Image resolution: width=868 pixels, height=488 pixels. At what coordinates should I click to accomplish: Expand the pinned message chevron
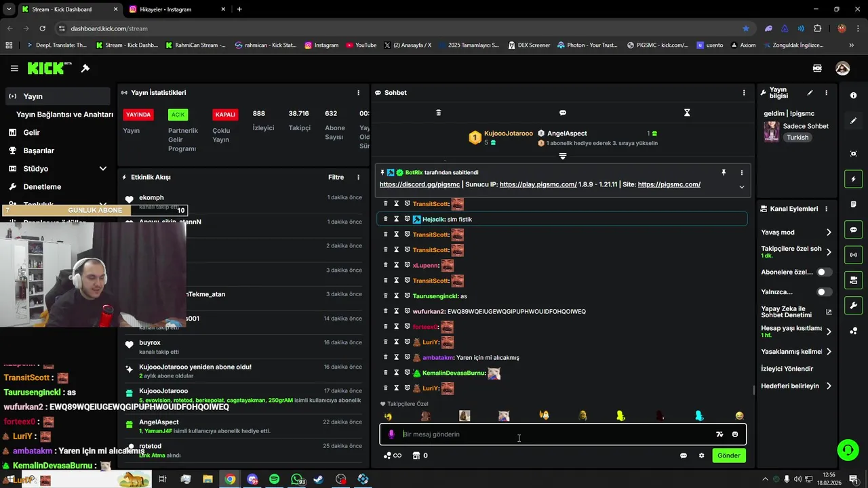point(741,187)
